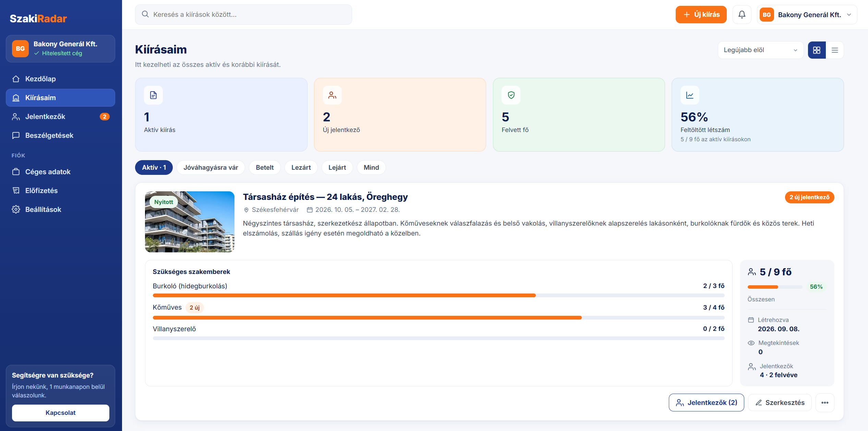
Task: Select the Lezárt filter tab
Action: pyautogui.click(x=301, y=168)
